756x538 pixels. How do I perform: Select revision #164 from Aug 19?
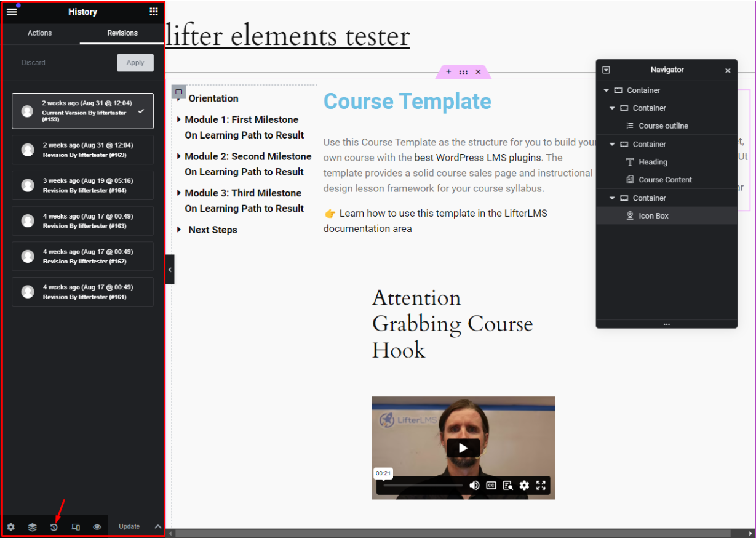[82, 185]
